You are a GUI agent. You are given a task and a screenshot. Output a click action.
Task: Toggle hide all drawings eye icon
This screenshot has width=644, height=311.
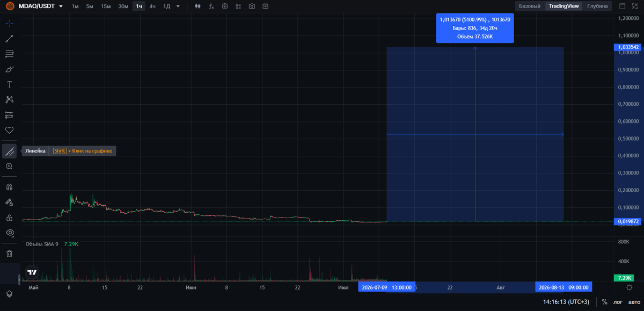pyautogui.click(x=9, y=233)
